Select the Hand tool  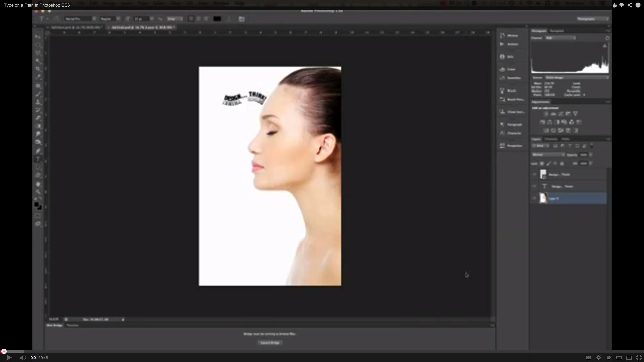[38, 184]
